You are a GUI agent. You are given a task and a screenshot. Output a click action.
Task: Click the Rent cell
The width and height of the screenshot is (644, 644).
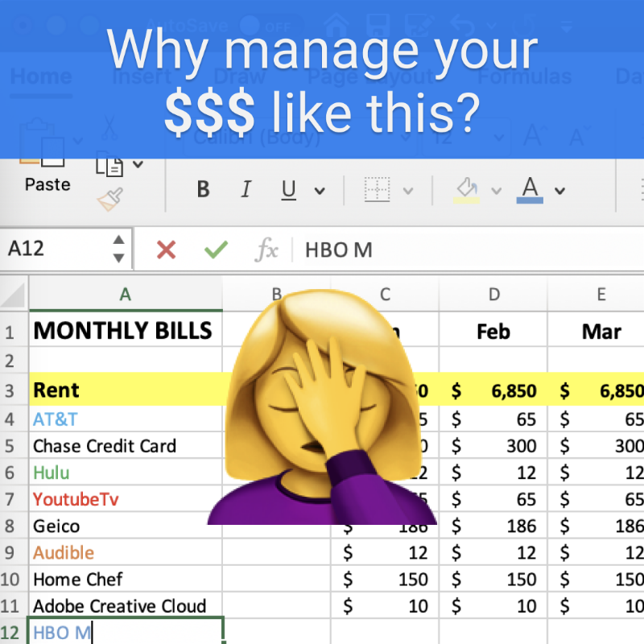pos(126,390)
